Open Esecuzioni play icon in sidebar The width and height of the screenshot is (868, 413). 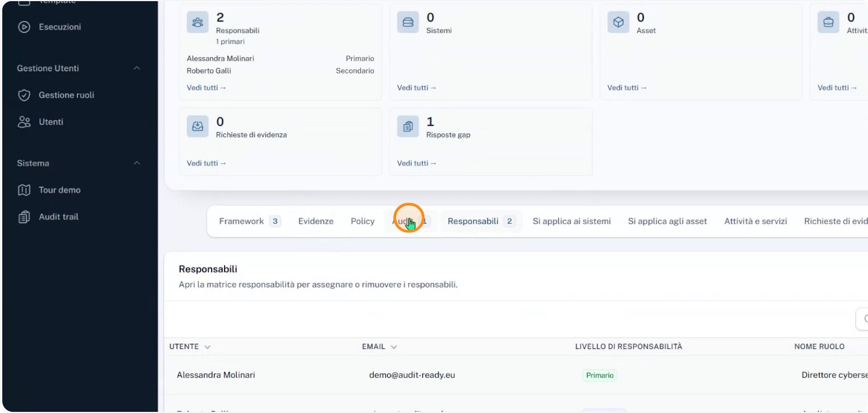click(24, 27)
